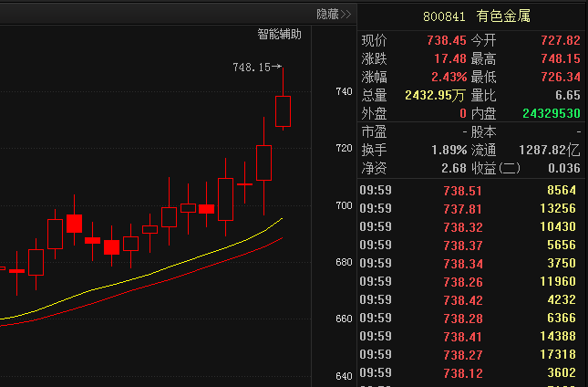Click the 748.15 high price marker
The image size is (588, 387).
[x=252, y=68]
